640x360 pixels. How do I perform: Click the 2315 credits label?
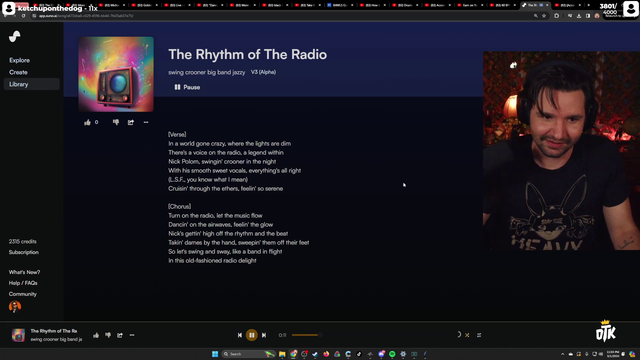(22, 241)
